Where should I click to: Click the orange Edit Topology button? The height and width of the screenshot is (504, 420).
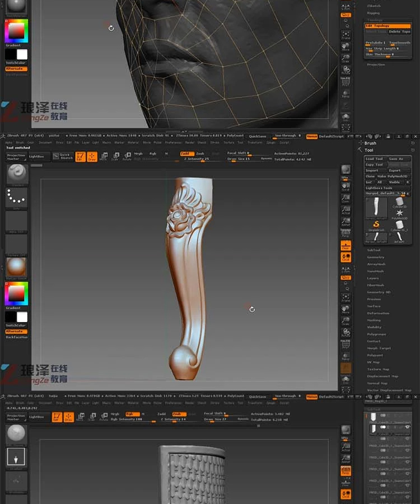388,26
